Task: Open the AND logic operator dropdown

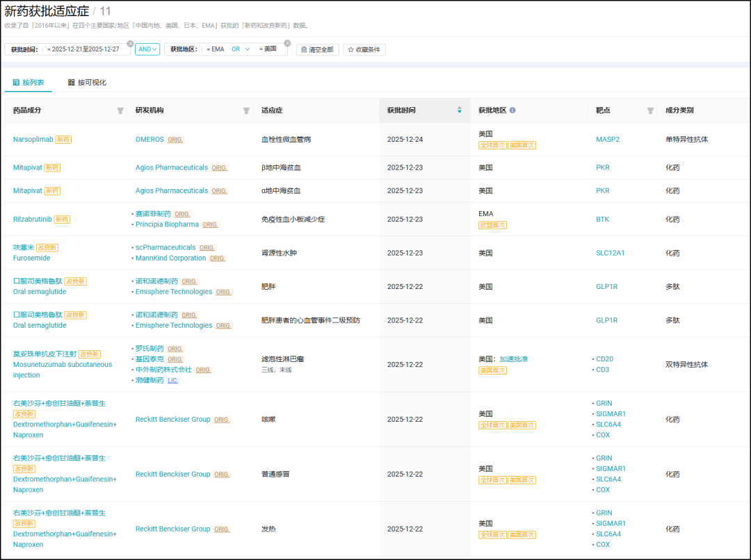Action: [147, 49]
